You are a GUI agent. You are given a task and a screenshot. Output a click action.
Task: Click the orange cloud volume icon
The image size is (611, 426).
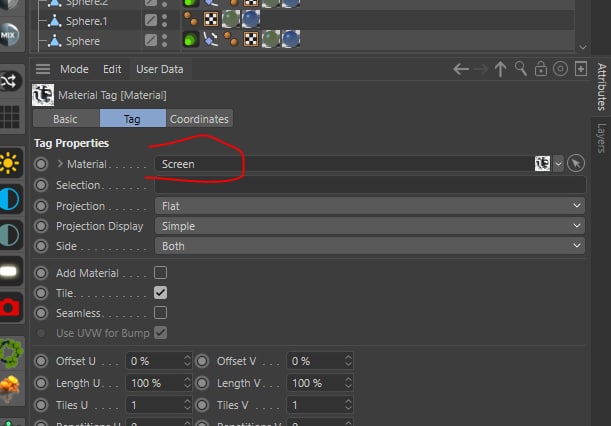(10, 388)
